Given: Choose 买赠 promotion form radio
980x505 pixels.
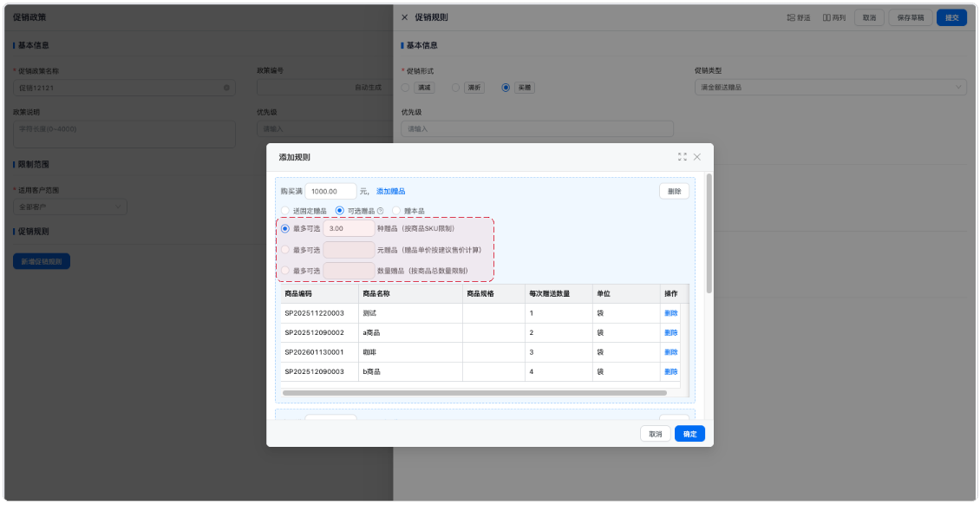Looking at the screenshot, I should 506,89.
